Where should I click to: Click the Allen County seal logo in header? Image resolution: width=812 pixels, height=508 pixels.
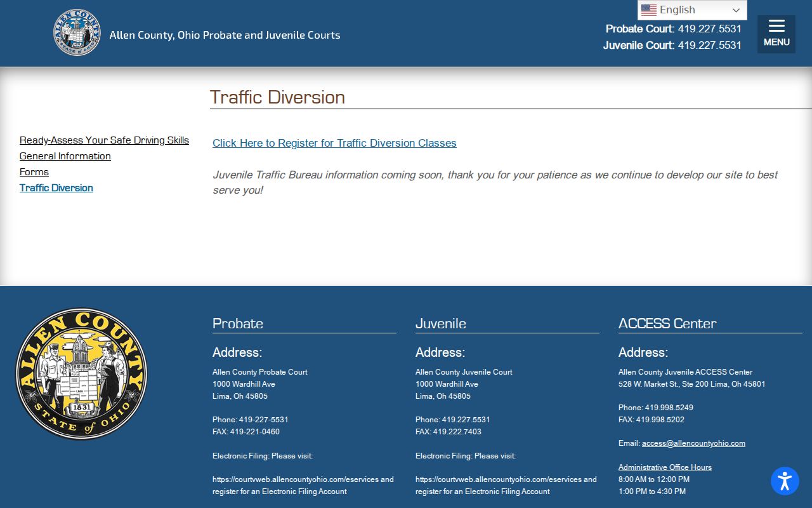point(77,32)
